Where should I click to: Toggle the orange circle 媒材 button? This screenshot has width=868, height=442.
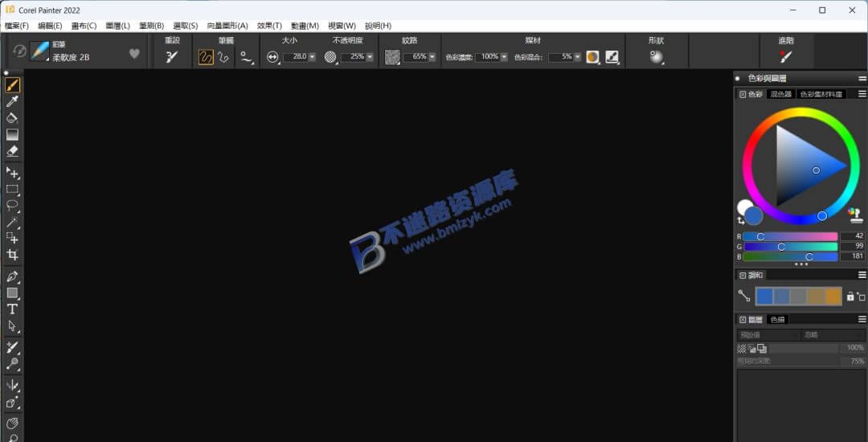[x=592, y=57]
